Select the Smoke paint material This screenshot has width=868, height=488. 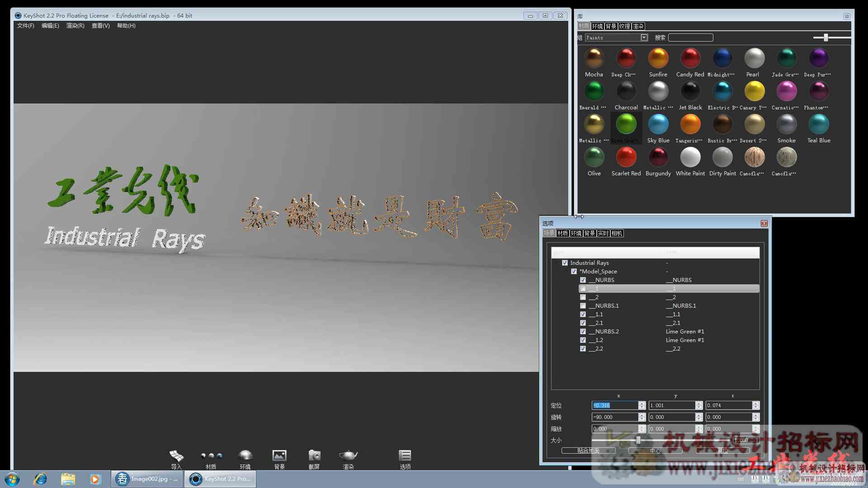[787, 124]
